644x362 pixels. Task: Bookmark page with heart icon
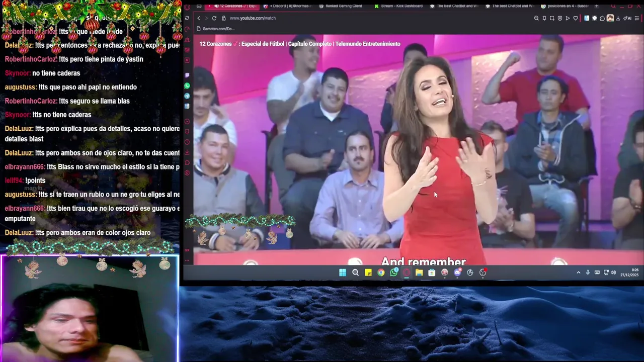pos(576,18)
